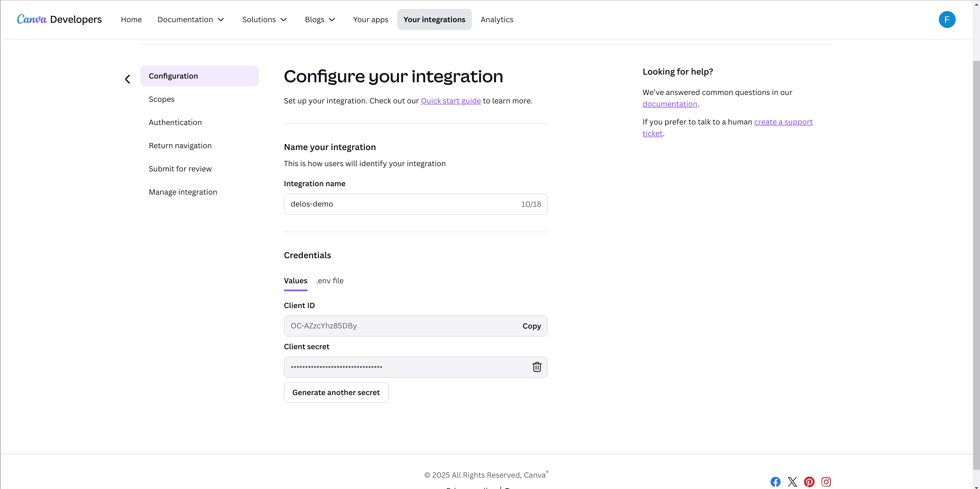This screenshot has width=980, height=489.
Task: Click the Canva Developers logo
Action: coord(59,20)
